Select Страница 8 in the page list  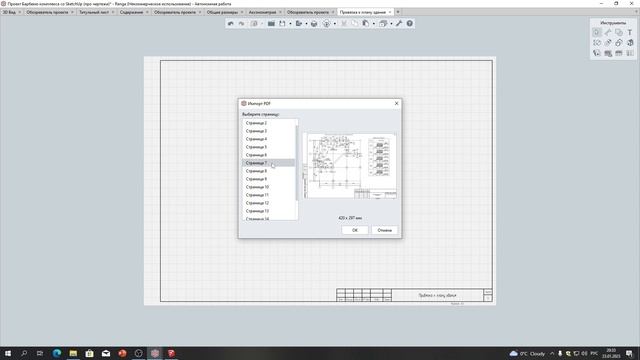tap(269, 171)
